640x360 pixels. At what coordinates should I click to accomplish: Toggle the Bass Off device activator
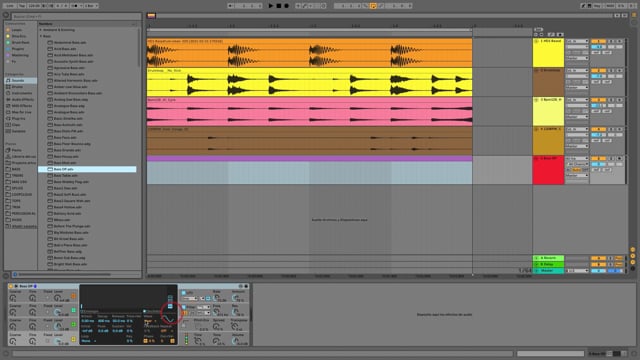[11, 286]
